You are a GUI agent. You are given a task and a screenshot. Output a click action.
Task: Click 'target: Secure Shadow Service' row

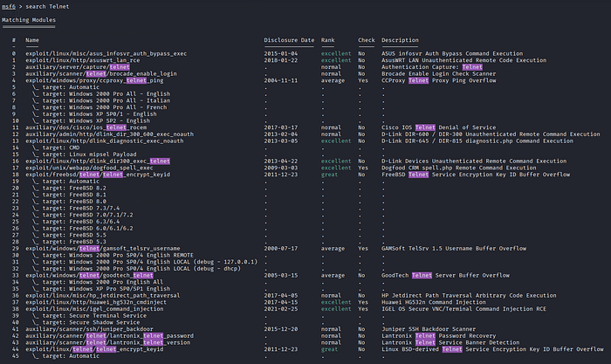point(86,323)
